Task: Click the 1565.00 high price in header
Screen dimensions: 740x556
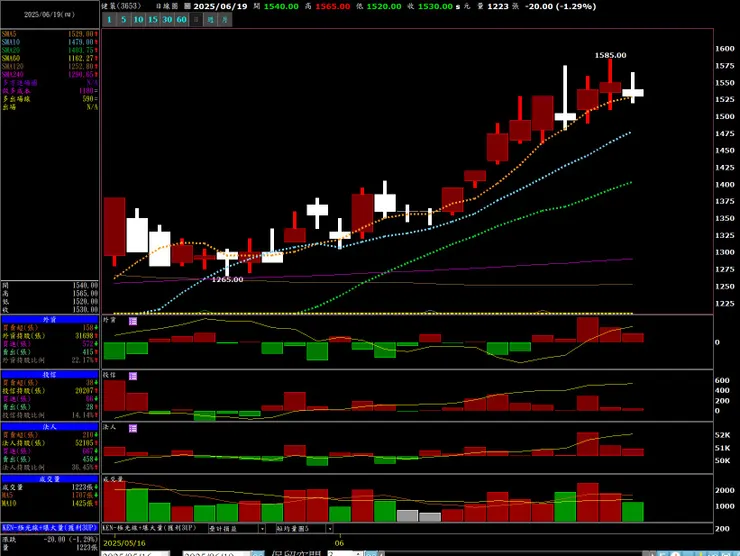Action: tap(333, 7)
